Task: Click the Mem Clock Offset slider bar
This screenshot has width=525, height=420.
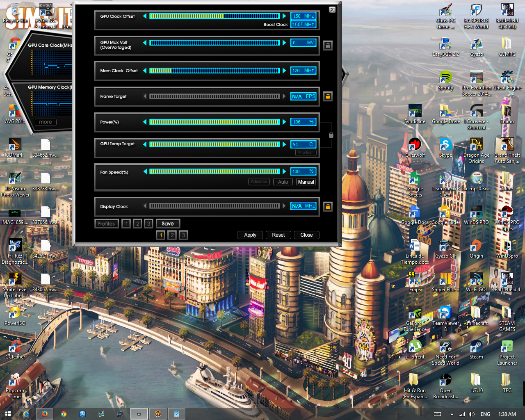Action: pyautogui.click(x=215, y=71)
